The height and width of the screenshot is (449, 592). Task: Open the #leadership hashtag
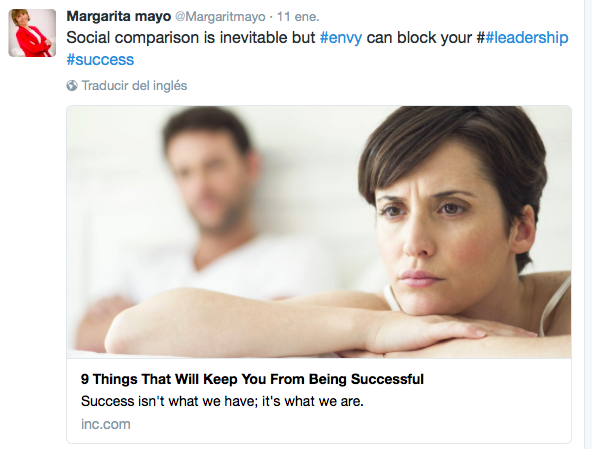pos(527,38)
